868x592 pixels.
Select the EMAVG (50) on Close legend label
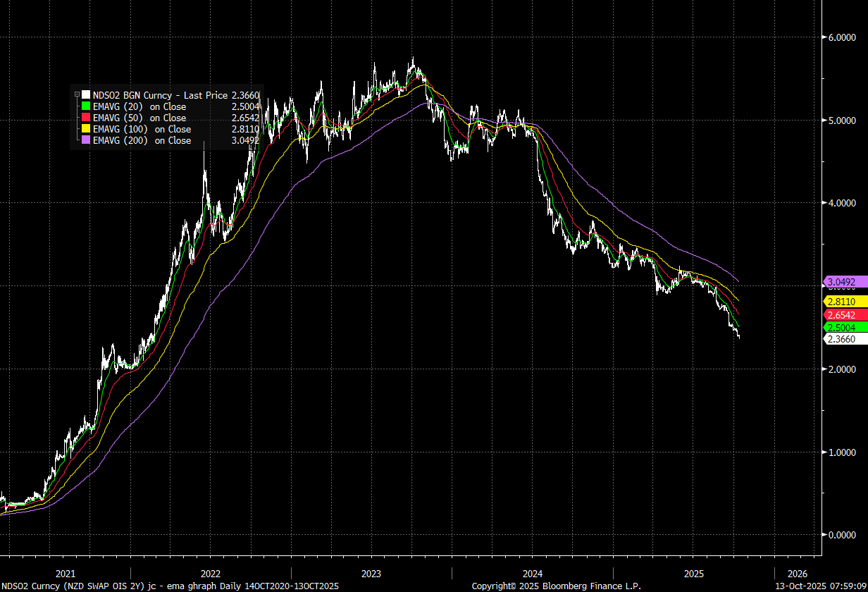(139, 118)
